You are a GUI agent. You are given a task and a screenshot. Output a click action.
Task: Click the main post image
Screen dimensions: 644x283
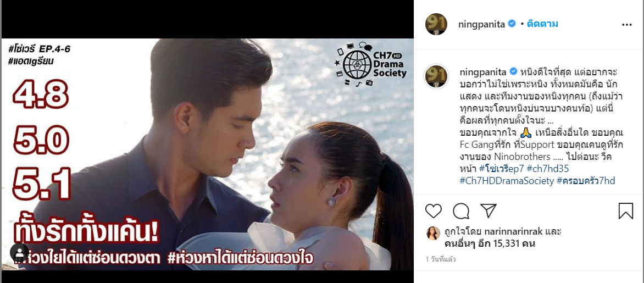[x=207, y=154]
